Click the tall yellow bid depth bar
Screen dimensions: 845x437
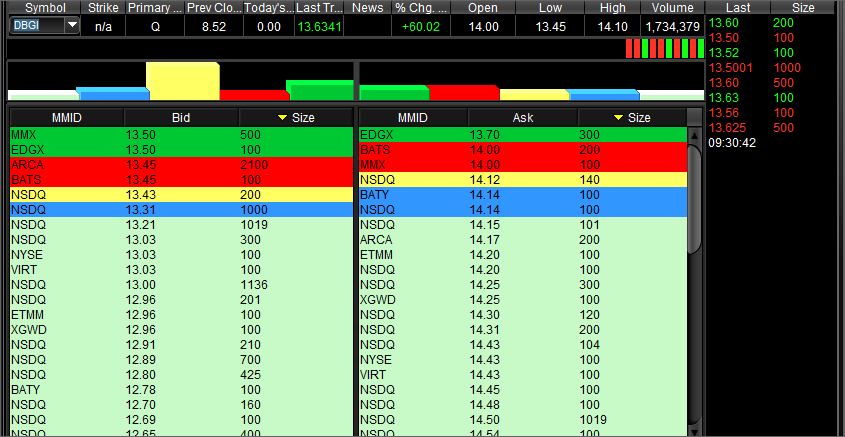click(183, 81)
